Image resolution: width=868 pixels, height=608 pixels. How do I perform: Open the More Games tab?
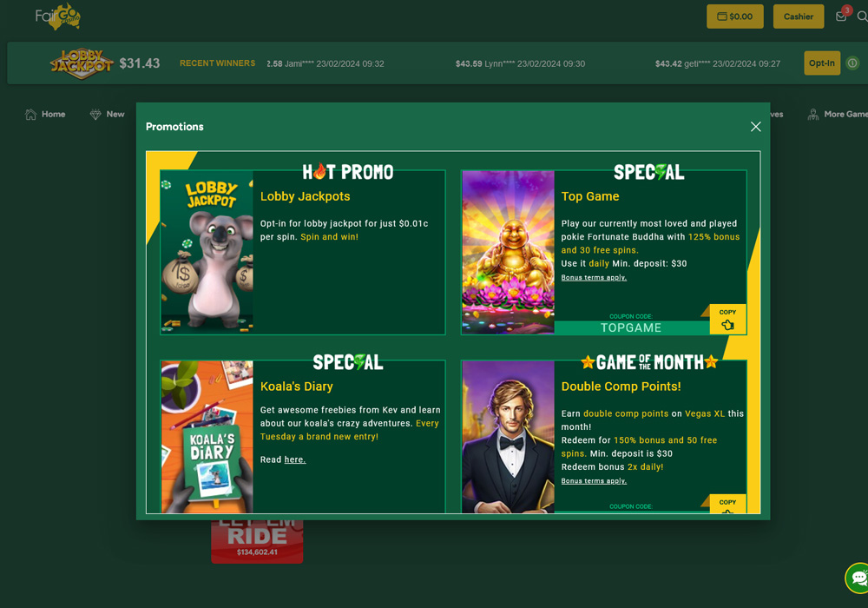click(x=838, y=114)
